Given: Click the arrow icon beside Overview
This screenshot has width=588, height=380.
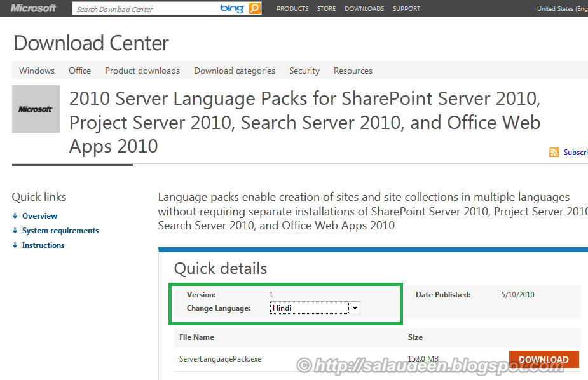Looking at the screenshot, I should tap(15, 215).
